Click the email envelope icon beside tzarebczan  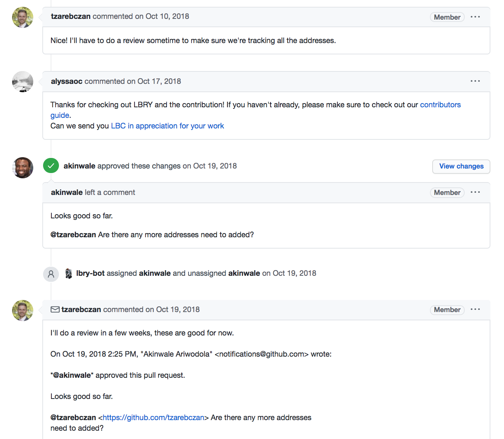coord(55,309)
